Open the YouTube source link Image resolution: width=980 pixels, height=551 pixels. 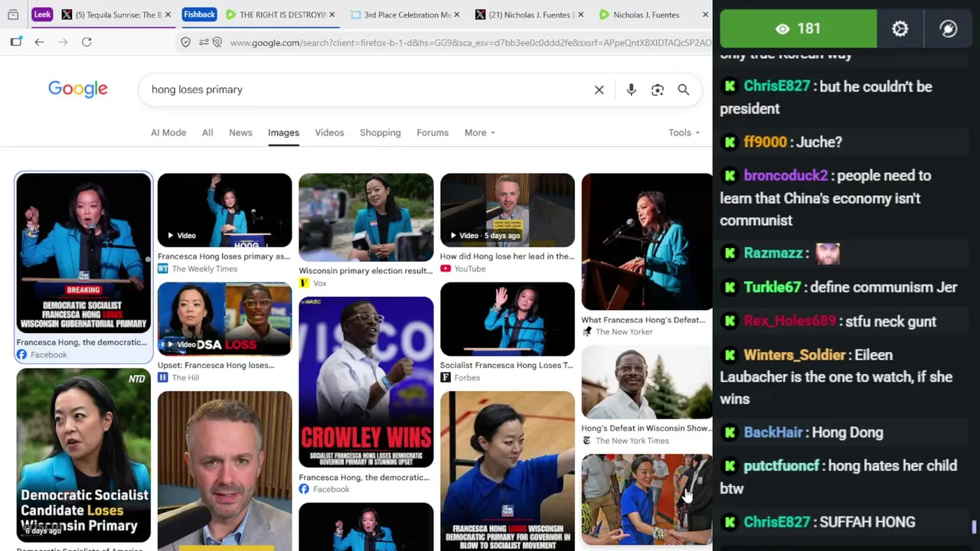tap(463, 269)
